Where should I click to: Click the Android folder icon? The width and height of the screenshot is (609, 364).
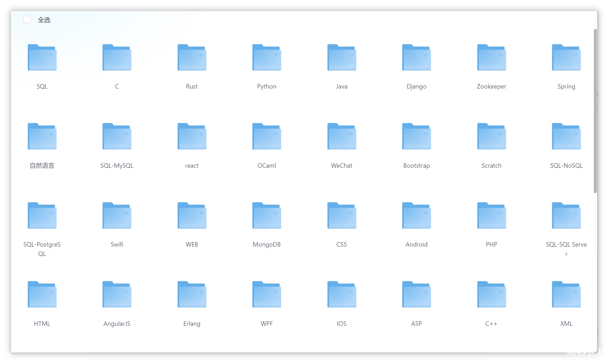click(x=416, y=216)
